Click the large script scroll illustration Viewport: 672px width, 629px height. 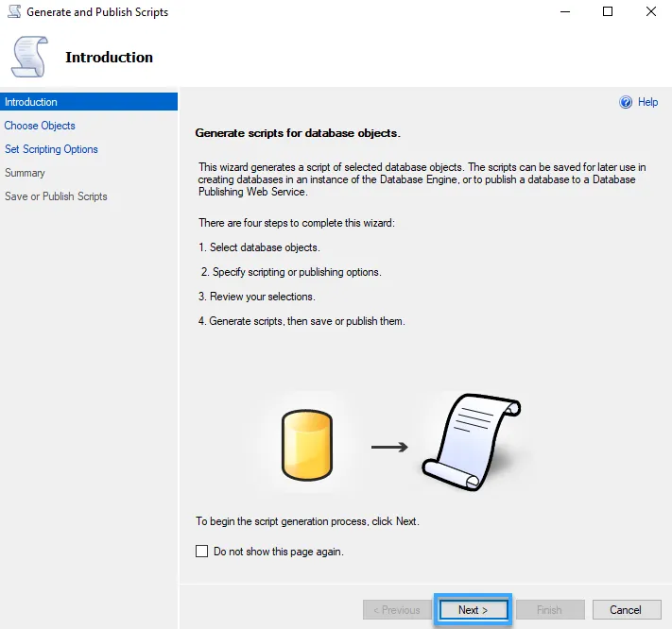click(x=472, y=442)
